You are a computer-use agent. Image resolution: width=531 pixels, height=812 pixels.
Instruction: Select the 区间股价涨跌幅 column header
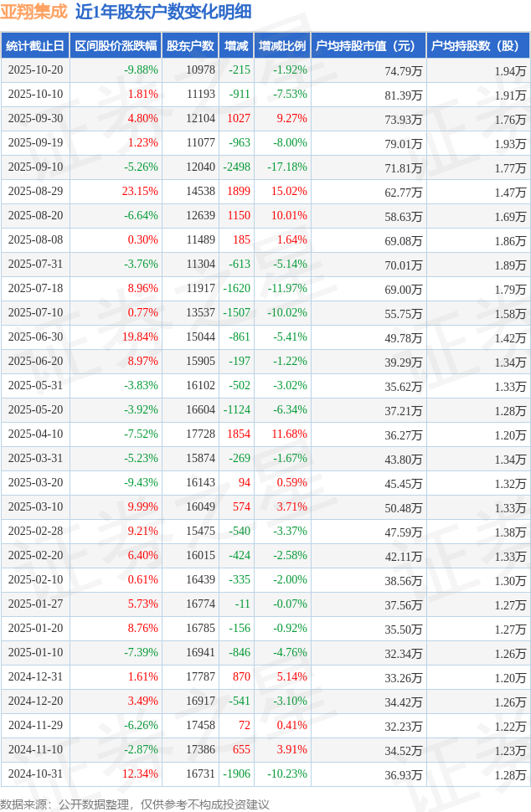(x=115, y=46)
